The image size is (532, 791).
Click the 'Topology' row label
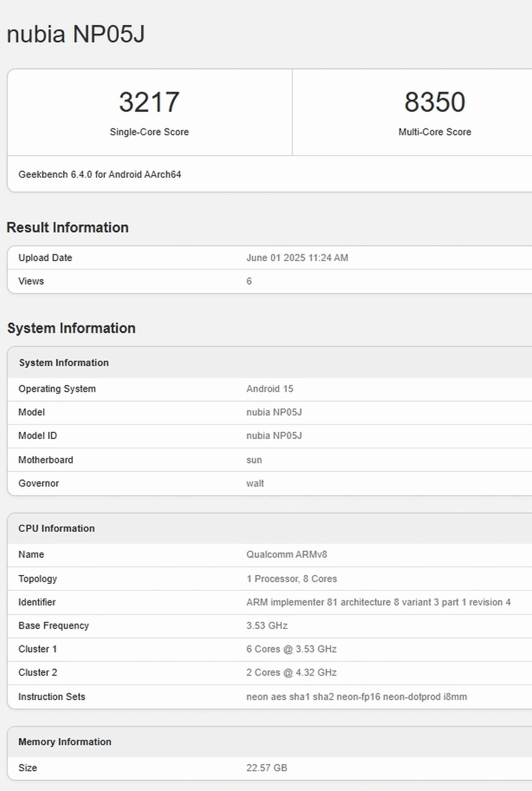[x=37, y=579]
